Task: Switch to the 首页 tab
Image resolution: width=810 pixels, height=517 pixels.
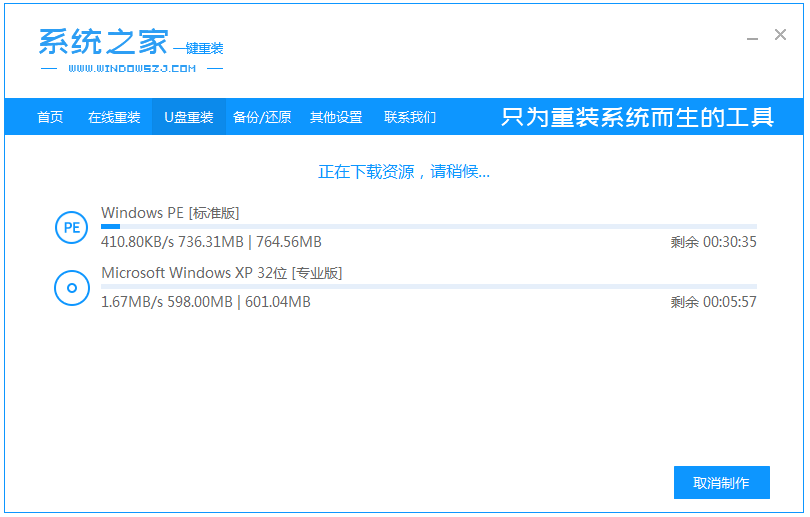Action: (x=50, y=117)
